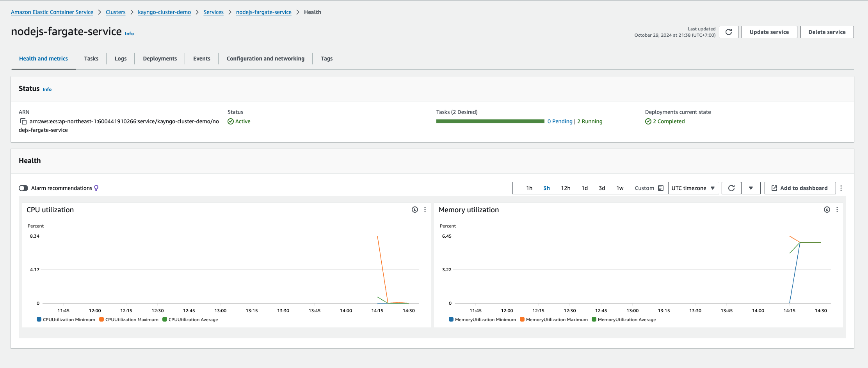Image resolution: width=868 pixels, height=368 pixels.
Task: Click the Delete service button
Action: coord(827,32)
